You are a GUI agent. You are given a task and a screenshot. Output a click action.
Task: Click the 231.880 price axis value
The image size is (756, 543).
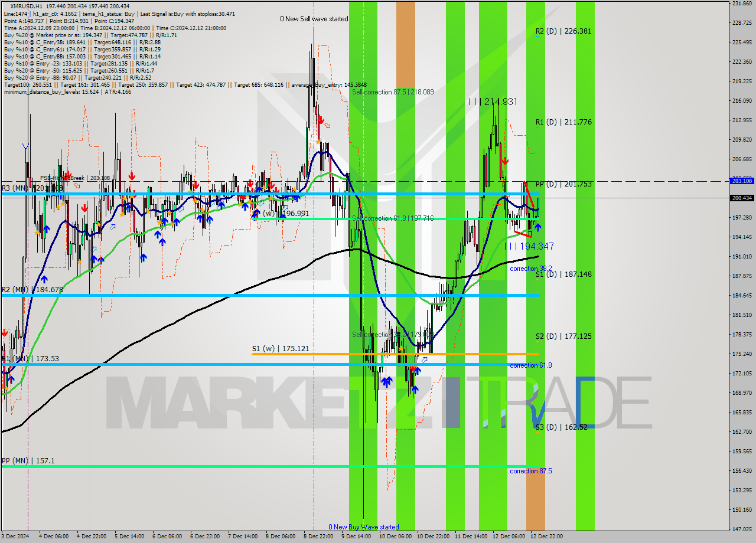tap(742, 4)
